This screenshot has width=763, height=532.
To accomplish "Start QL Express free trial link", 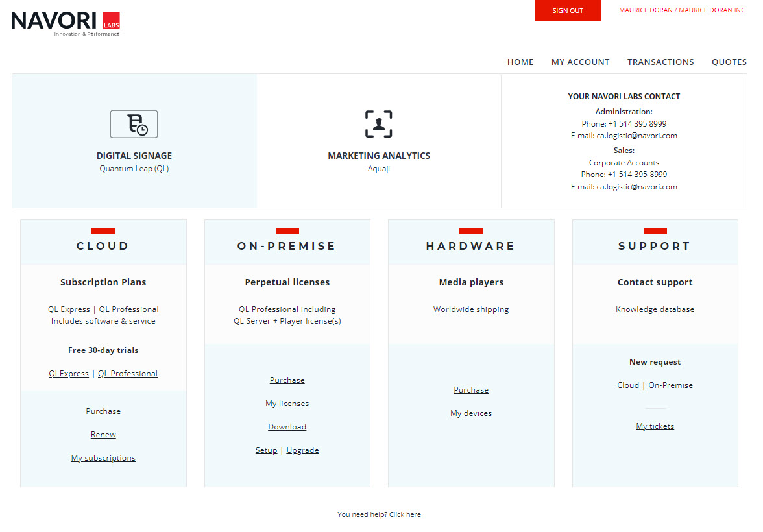I will tap(69, 373).
